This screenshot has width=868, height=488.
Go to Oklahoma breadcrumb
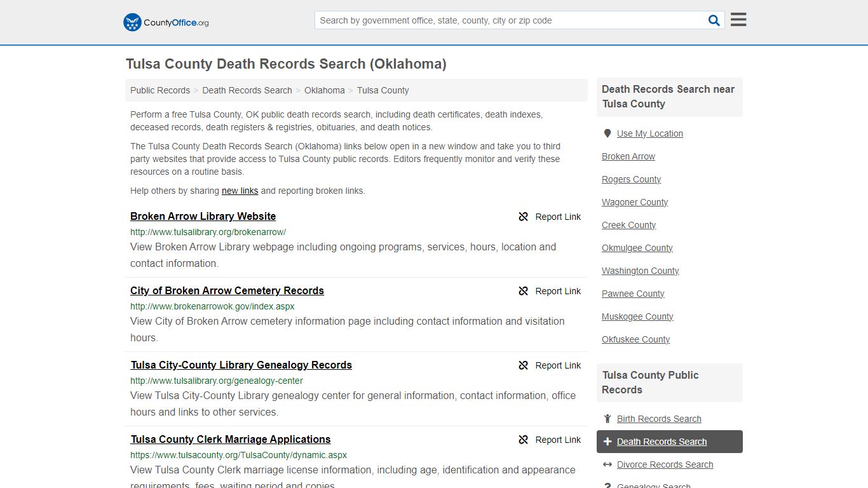[x=325, y=90]
